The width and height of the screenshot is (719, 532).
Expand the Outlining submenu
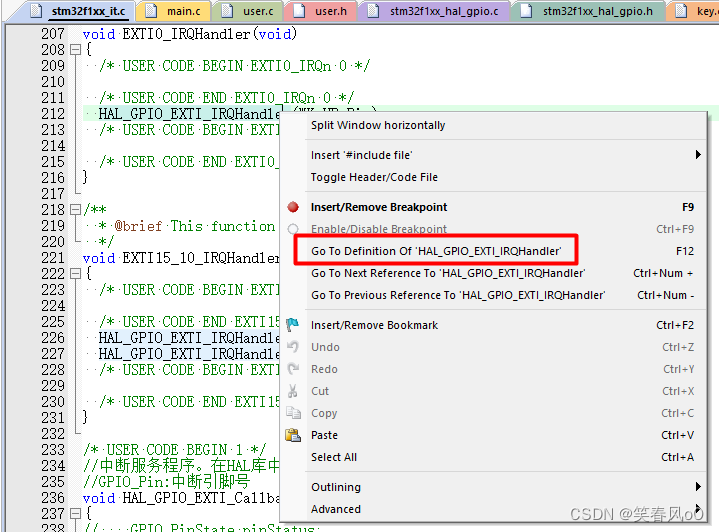[493, 487]
